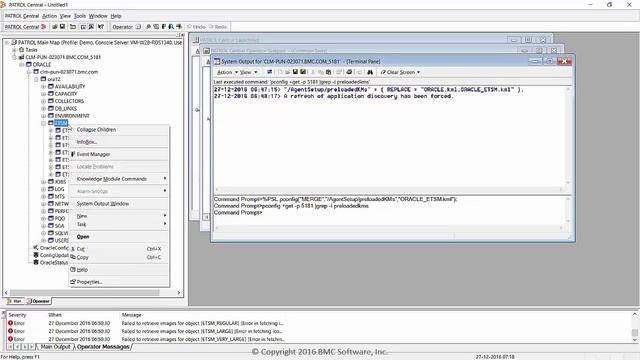Click the messages pane vertical scrollbar thumb
This screenshot has height=360, width=640.
point(635,332)
